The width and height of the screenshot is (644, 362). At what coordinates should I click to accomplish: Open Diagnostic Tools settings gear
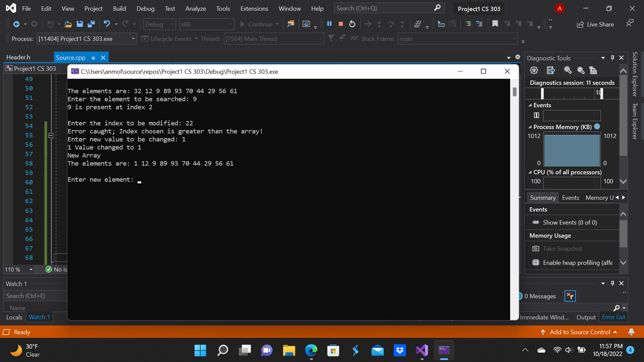coord(534,70)
